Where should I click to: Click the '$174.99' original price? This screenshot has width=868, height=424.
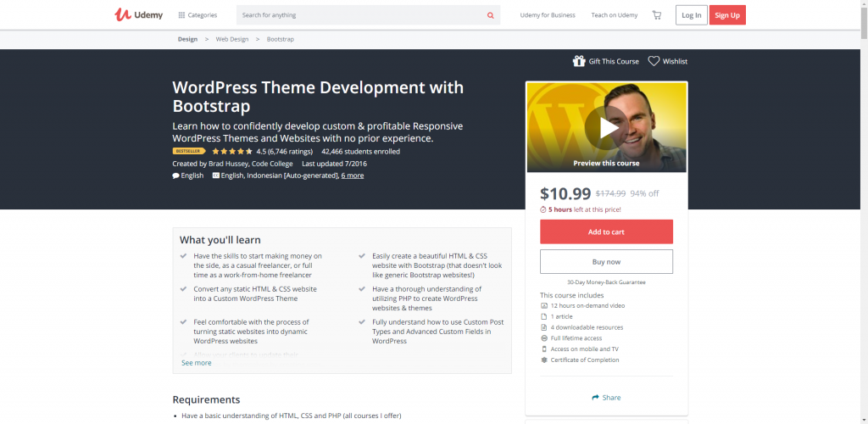pyautogui.click(x=610, y=193)
